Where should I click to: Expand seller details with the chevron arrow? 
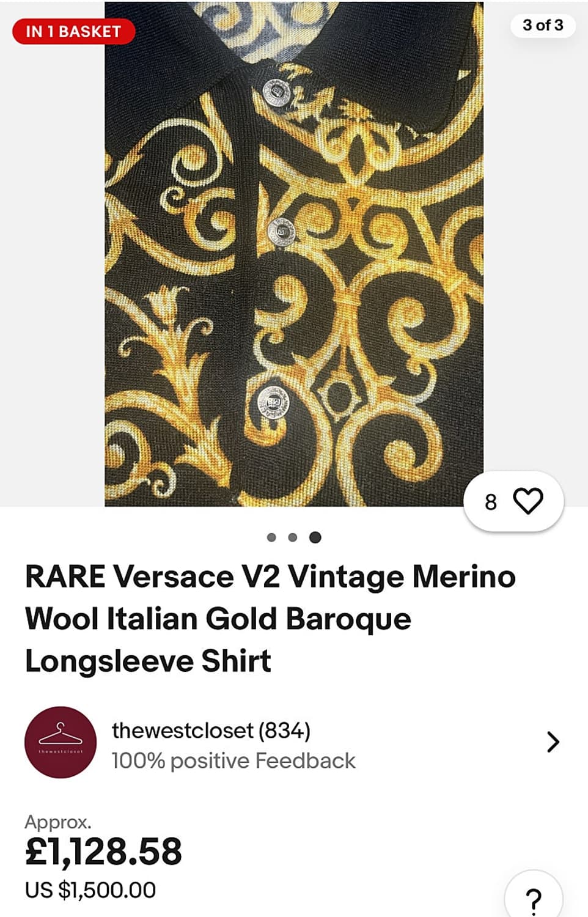(x=553, y=742)
